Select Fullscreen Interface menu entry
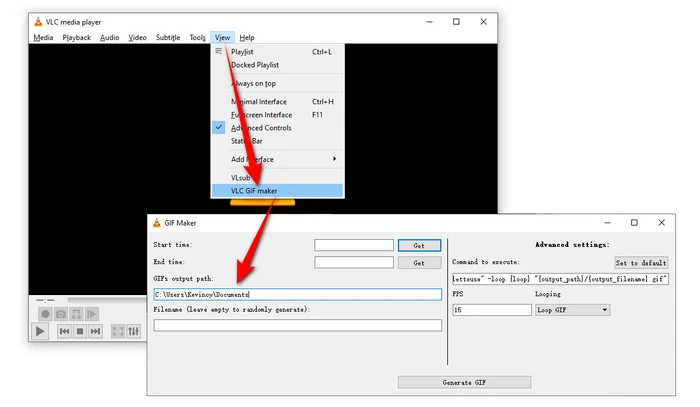 277,115
